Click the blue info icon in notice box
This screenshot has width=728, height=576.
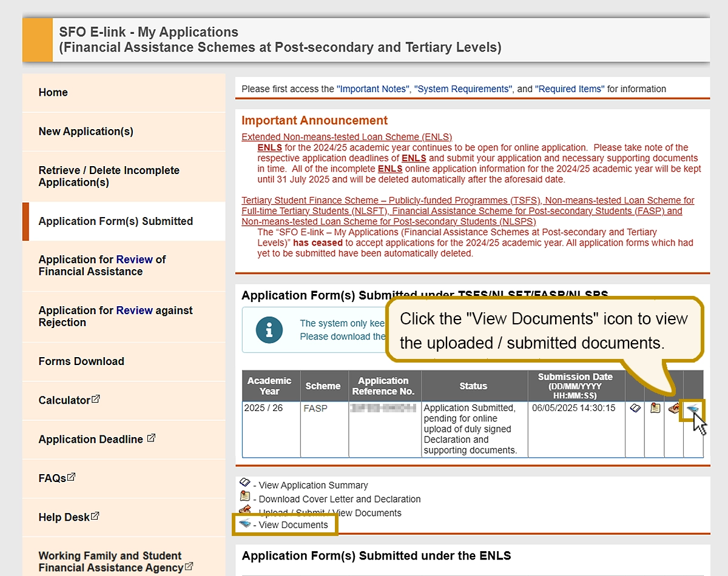(x=269, y=330)
